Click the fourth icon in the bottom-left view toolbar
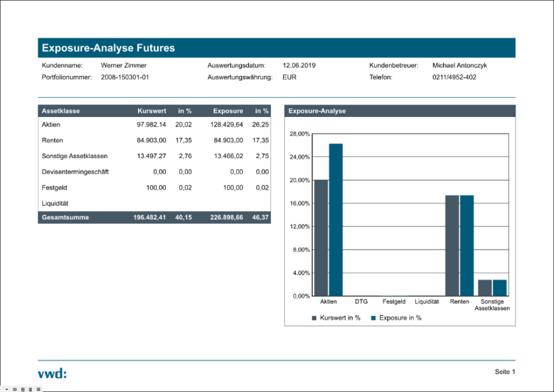This screenshot has width=554, height=392. 30,389
